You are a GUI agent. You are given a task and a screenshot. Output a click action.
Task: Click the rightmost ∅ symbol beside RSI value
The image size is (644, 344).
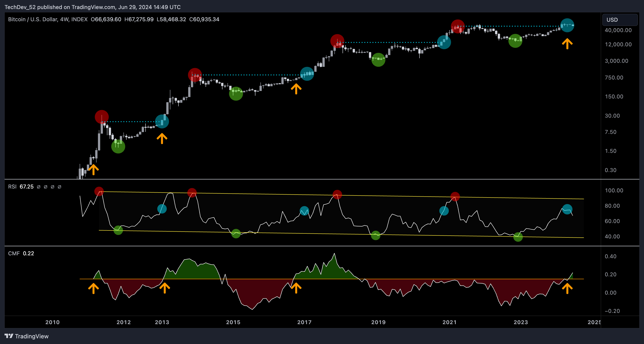tap(60, 187)
